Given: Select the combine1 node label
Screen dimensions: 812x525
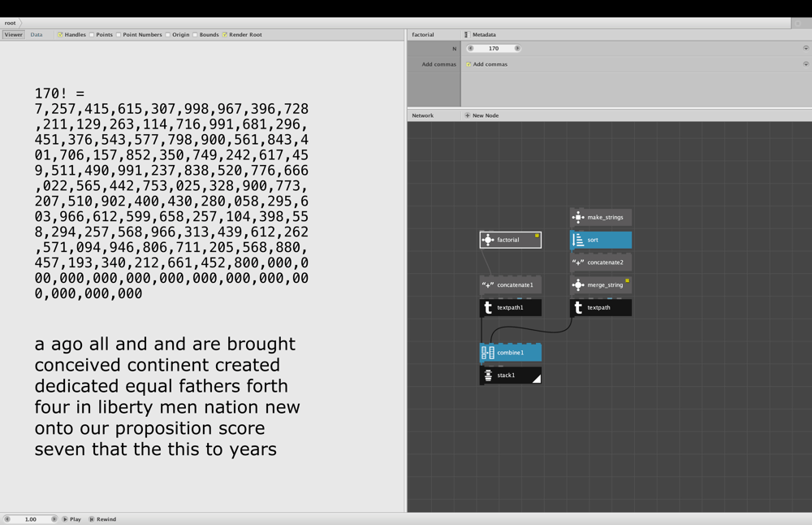Looking at the screenshot, I should (511, 353).
